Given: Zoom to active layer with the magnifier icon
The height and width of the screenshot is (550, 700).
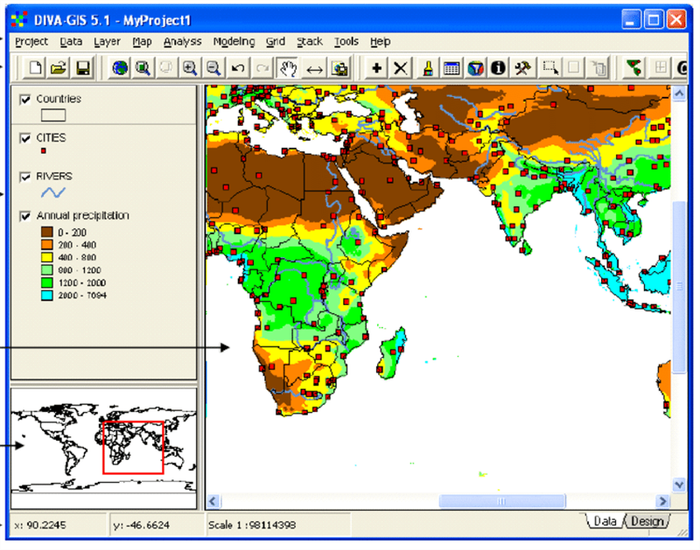Looking at the screenshot, I should 143,68.
